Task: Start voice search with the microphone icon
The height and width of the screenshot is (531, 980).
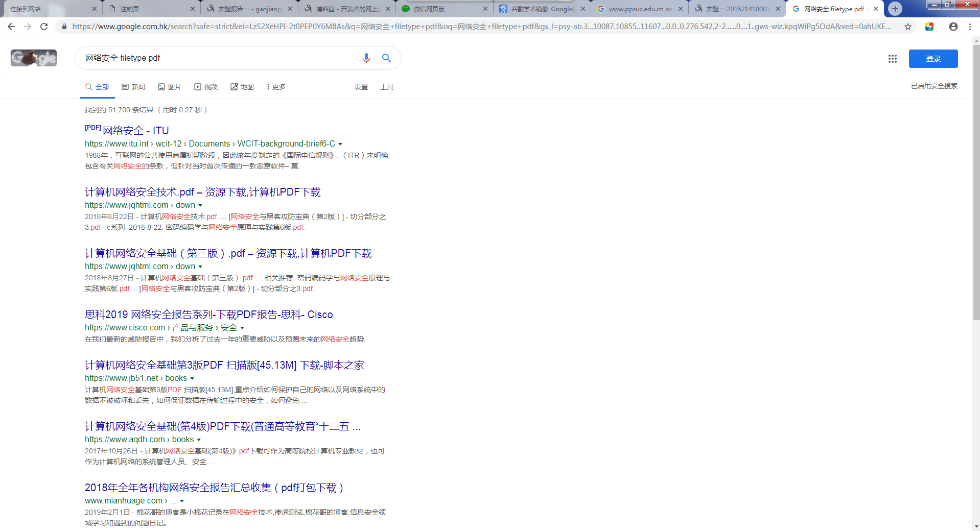Action: [x=366, y=58]
